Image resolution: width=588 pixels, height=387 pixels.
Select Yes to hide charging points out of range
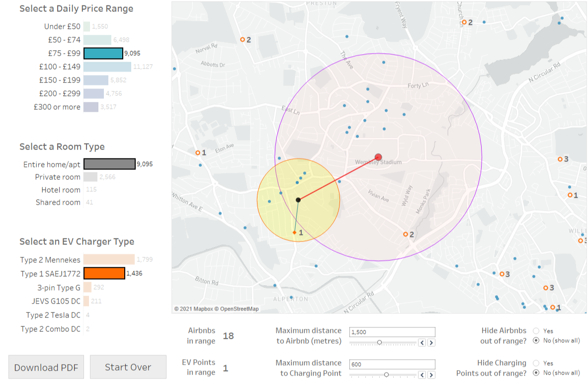pos(536,363)
